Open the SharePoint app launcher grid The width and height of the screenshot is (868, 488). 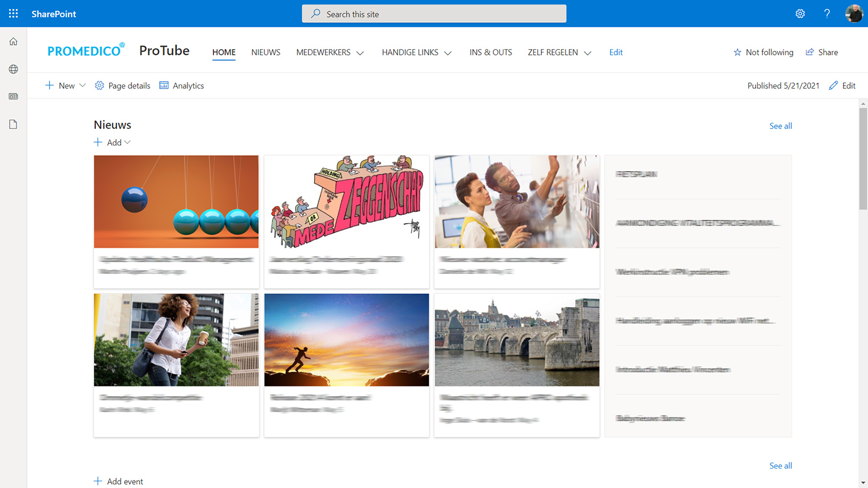click(x=13, y=13)
